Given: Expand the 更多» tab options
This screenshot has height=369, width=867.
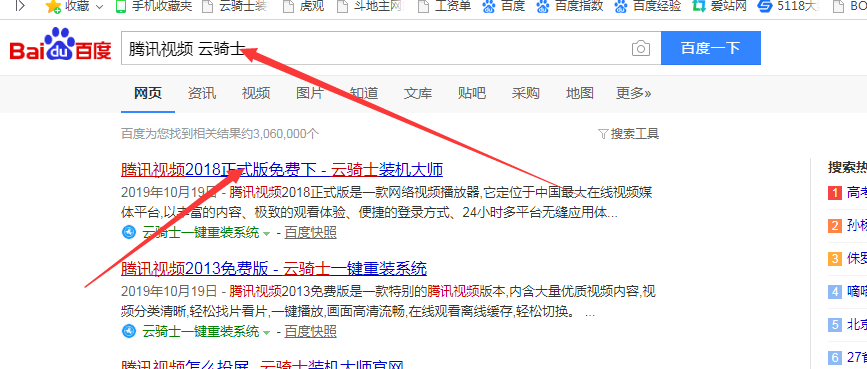Looking at the screenshot, I should click(634, 93).
